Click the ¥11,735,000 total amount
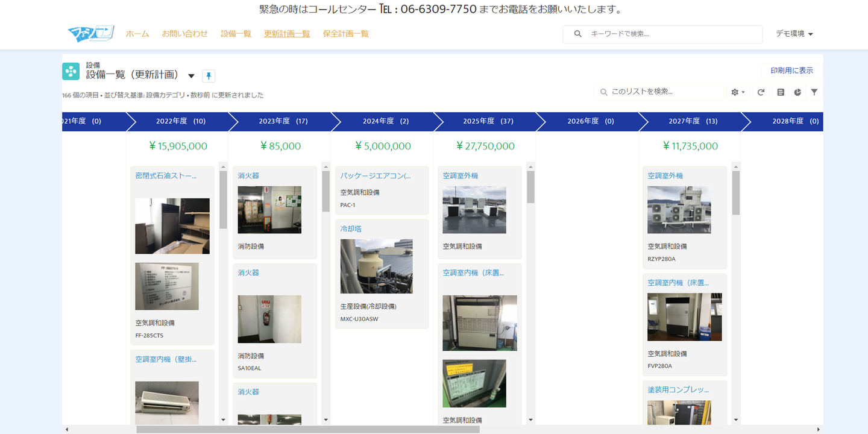 [690, 146]
